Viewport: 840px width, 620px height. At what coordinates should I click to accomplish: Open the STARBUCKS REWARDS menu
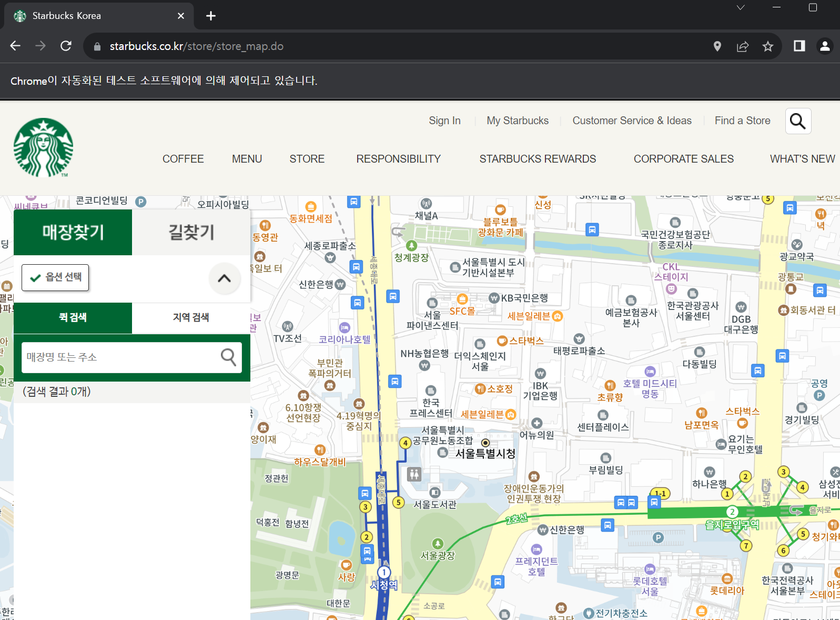pyautogui.click(x=538, y=159)
